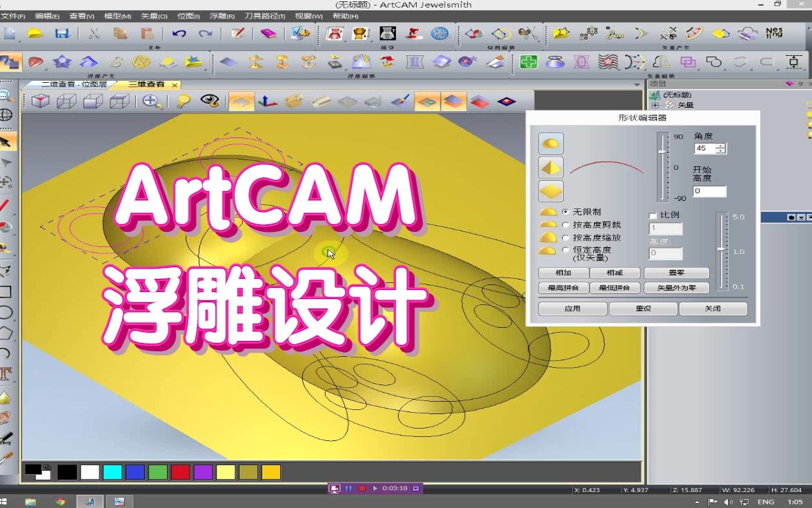Click the cut scissors icon
The height and width of the screenshot is (508, 812).
(94, 33)
